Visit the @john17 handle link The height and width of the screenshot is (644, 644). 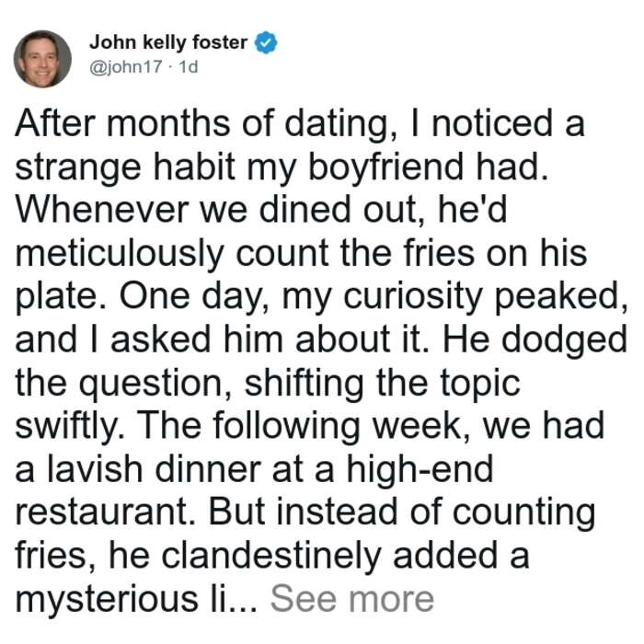pos(126,67)
